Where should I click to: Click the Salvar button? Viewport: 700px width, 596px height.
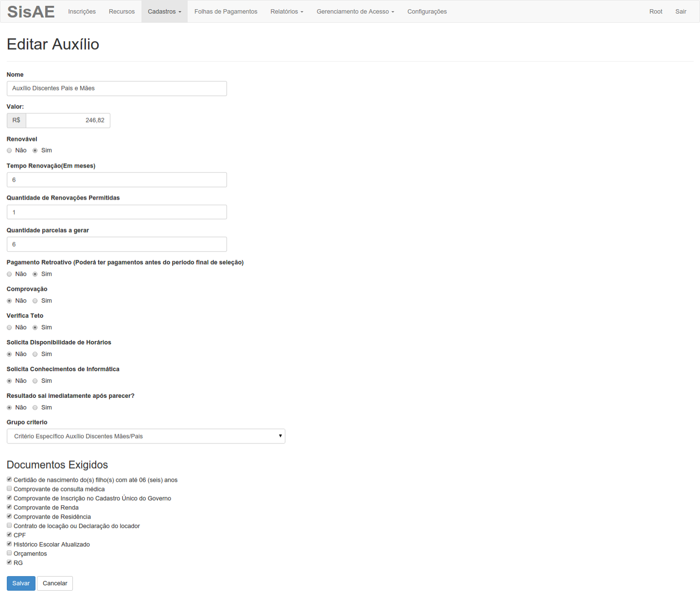click(x=21, y=583)
